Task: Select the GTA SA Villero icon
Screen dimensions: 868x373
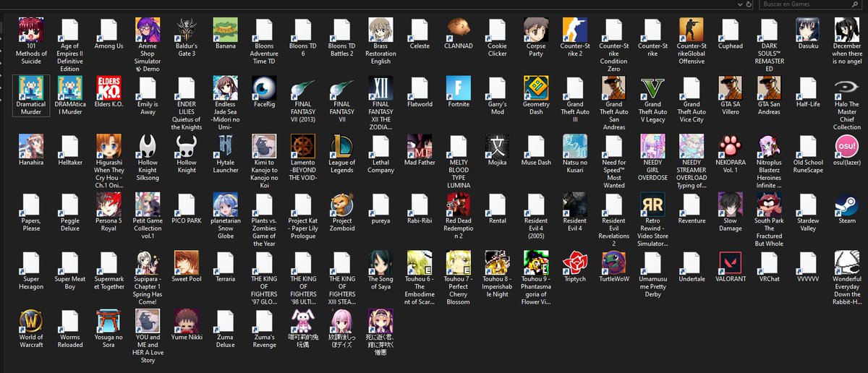Action: (x=731, y=87)
